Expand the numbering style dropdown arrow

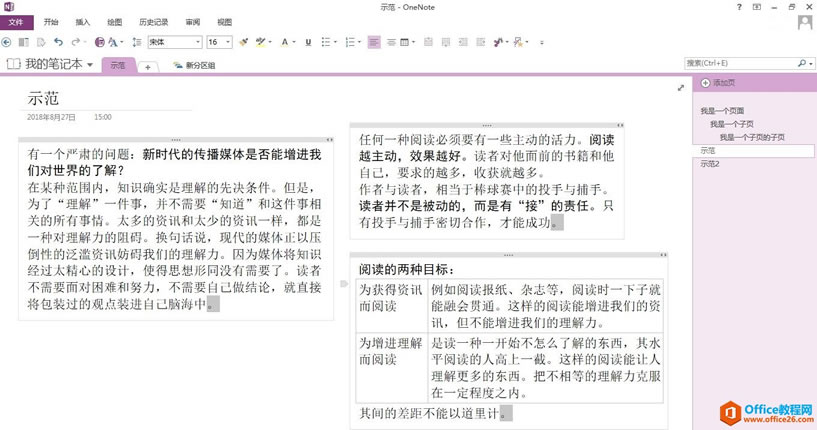(360, 42)
